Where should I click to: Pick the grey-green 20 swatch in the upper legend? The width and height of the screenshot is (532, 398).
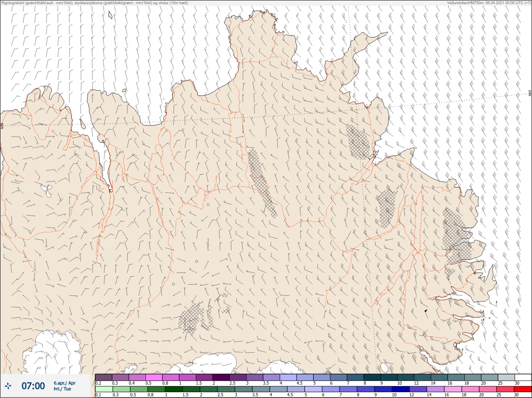(490, 377)
